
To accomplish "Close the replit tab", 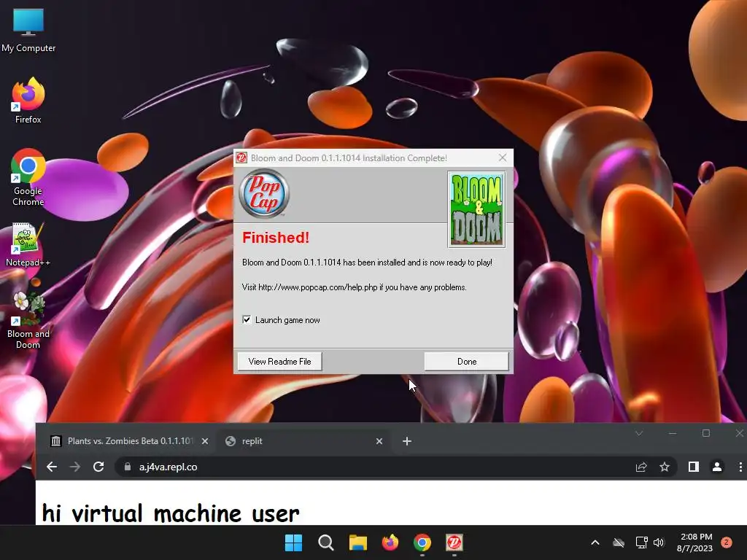I will (x=379, y=441).
